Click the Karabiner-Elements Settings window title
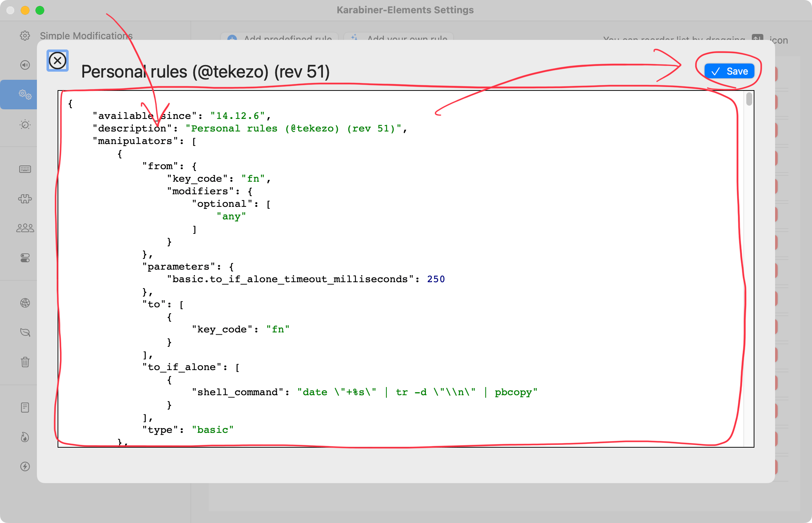This screenshot has width=812, height=523. tap(405, 10)
